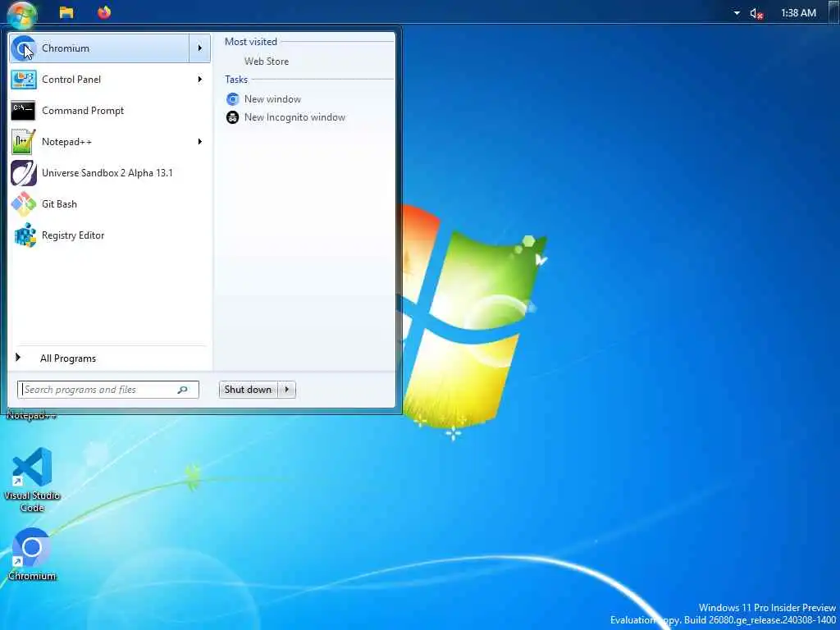Click the Chromium desktop label
The height and width of the screenshot is (630, 840).
pyautogui.click(x=32, y=576)
